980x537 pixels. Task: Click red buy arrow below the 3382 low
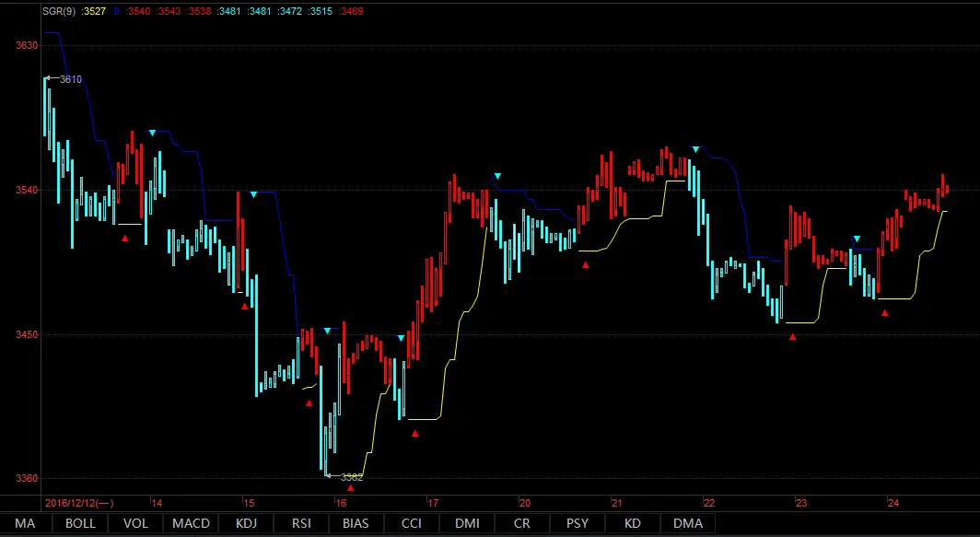pos(351,487)
